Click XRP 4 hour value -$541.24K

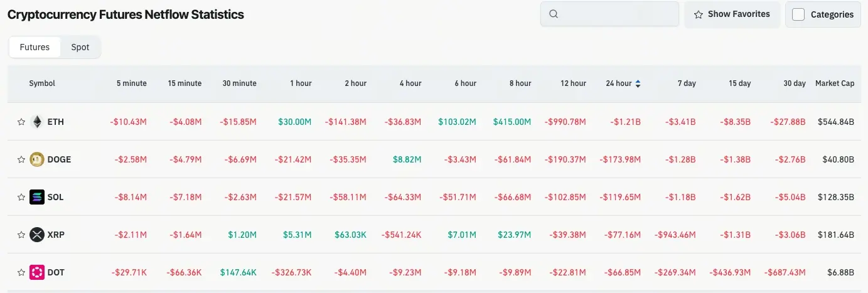click(x=401, y=235)
